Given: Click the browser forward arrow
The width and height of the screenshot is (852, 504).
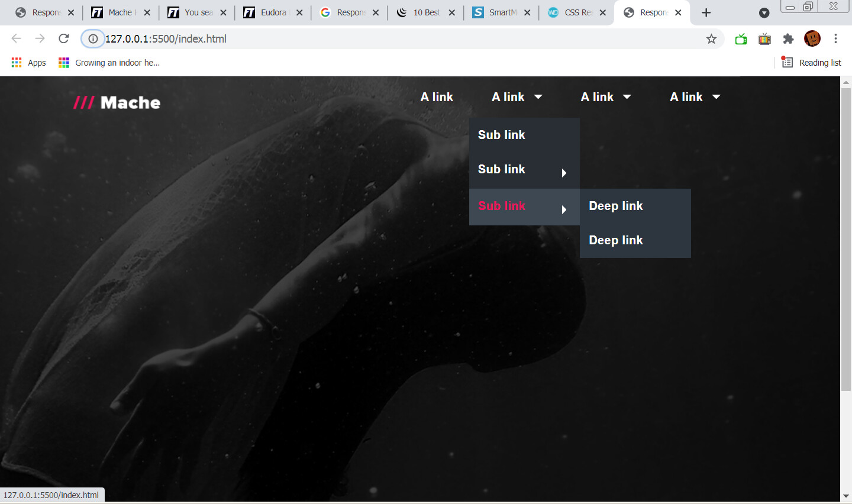Looking at the screenshot, I should tap(40, 38).
